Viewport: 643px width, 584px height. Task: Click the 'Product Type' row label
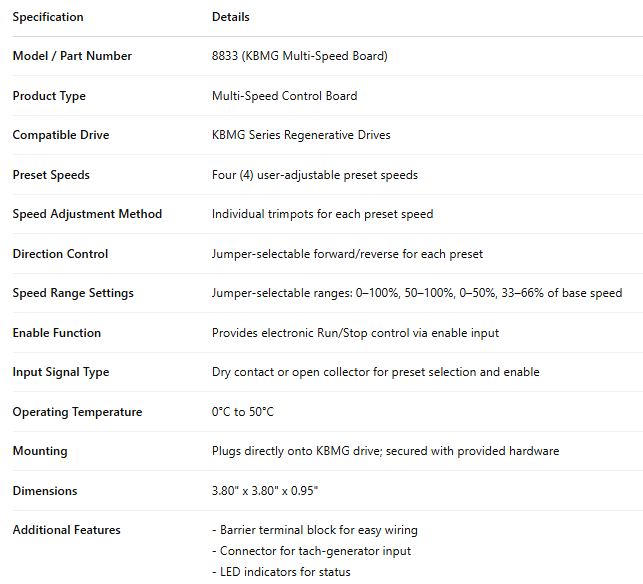coord(49,96)
